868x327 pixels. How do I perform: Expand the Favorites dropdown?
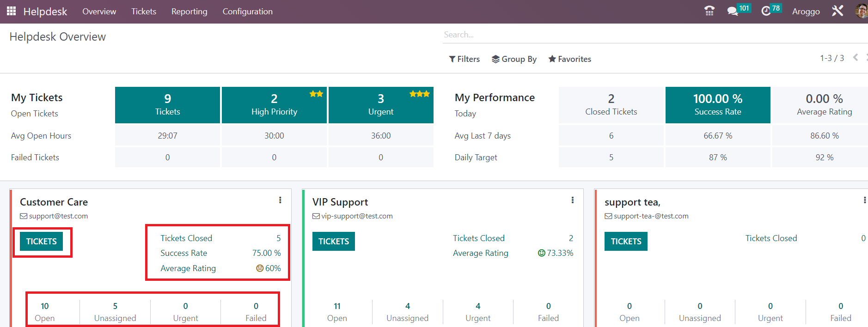(x=569, y=59)
